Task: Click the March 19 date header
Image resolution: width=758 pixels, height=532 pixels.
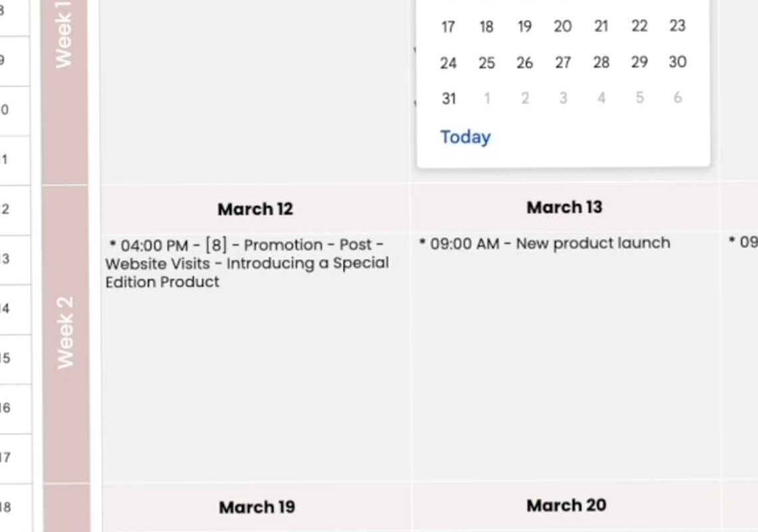Action: coord(256,507)
